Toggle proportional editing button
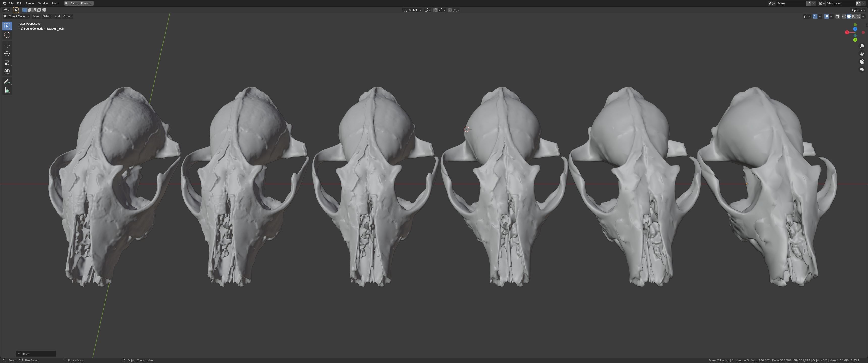The image size is (868, 363). point(450,10)
